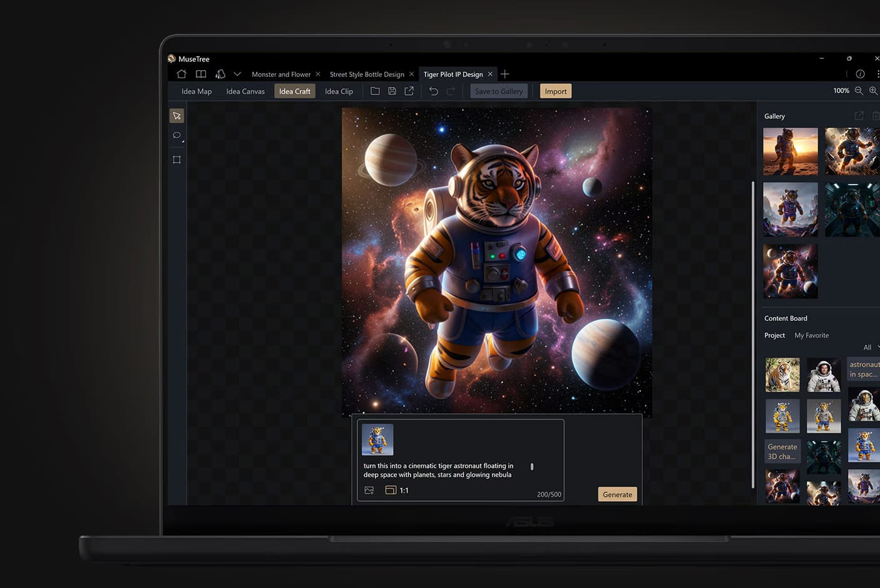880x588 pixels.
Task: Expand the chevron dropdown before the tabs
Action: coord(237,74)
